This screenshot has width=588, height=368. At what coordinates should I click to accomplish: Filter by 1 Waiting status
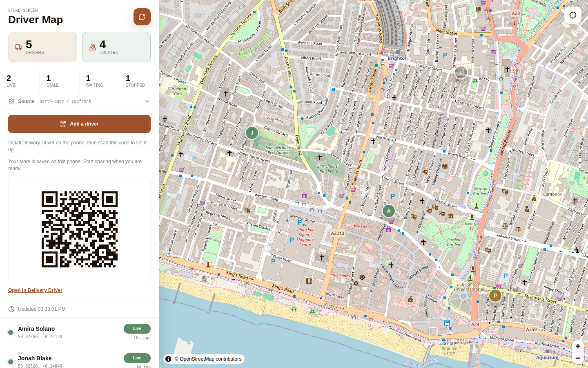point(99,81)
